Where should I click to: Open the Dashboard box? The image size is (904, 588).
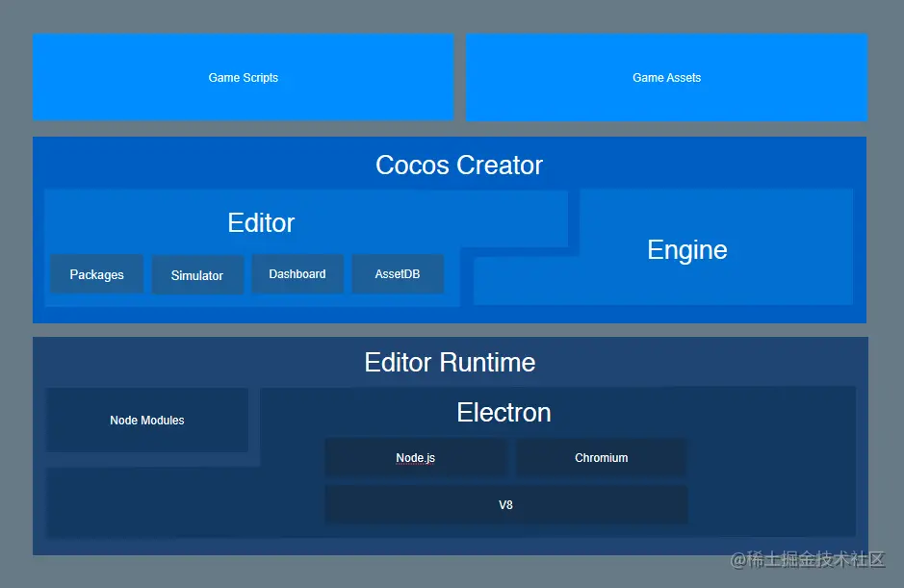297,274
